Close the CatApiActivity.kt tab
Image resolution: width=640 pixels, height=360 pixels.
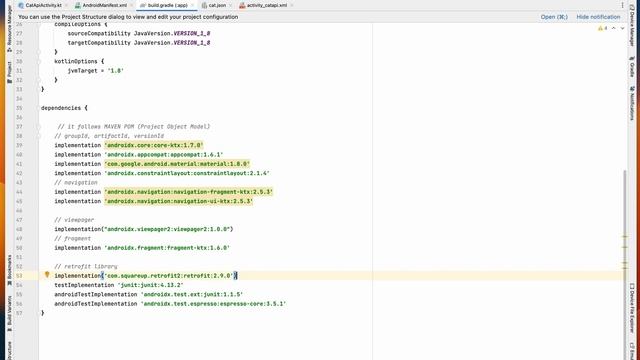coord(67,5)
